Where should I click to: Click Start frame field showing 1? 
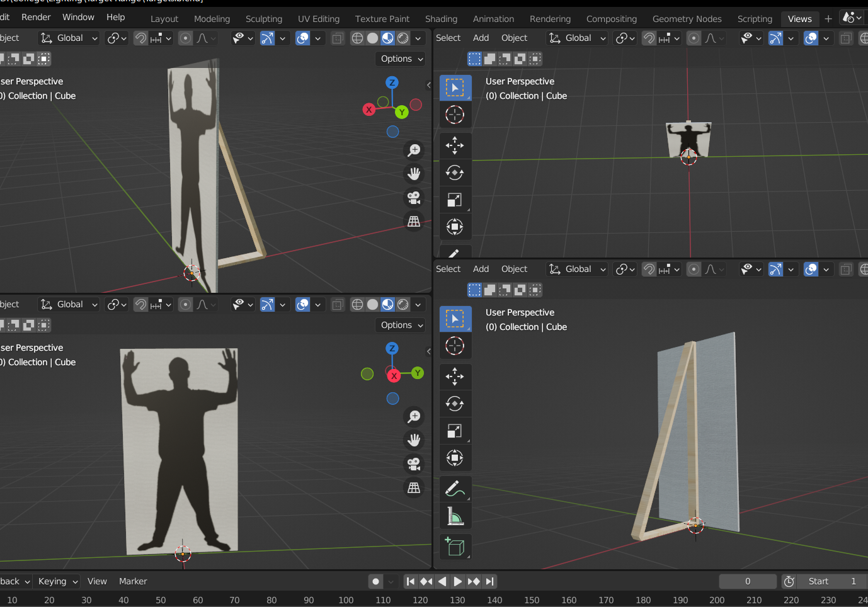833,581
